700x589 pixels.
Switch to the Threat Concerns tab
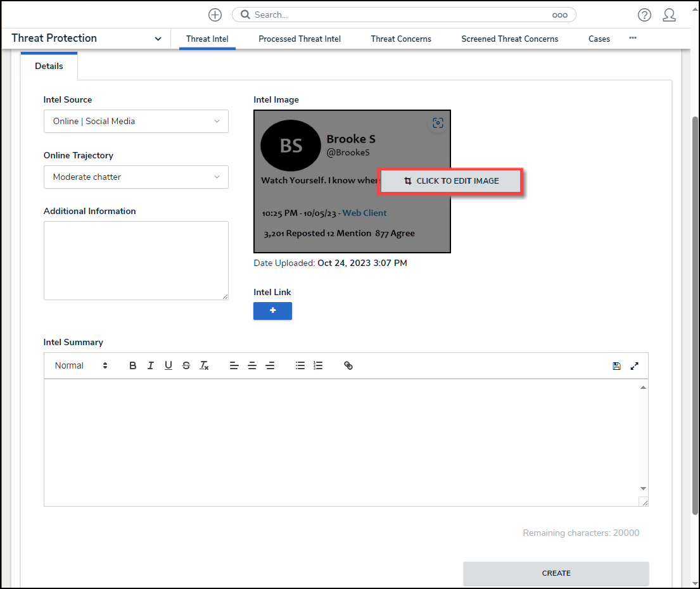coord(401,39)
